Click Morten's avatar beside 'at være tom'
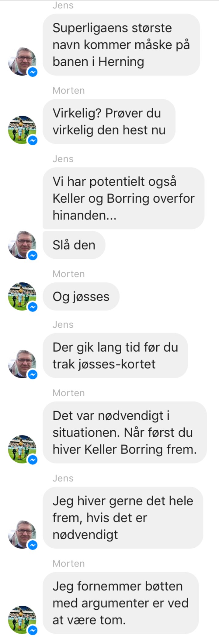This screenshot has width=219, height=644. [x=22, y=620]
